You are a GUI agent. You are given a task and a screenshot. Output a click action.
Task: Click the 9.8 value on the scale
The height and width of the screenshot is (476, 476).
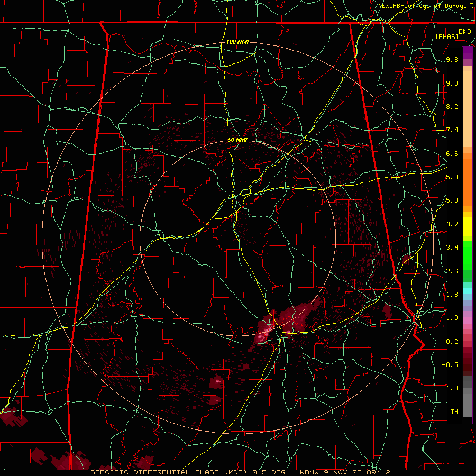[x=452, y=60]
